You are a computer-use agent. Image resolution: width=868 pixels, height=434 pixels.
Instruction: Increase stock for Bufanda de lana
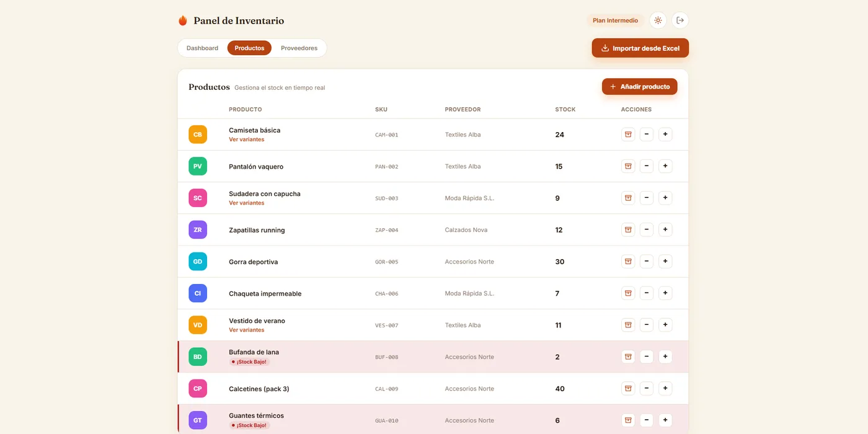click(665, 356)
